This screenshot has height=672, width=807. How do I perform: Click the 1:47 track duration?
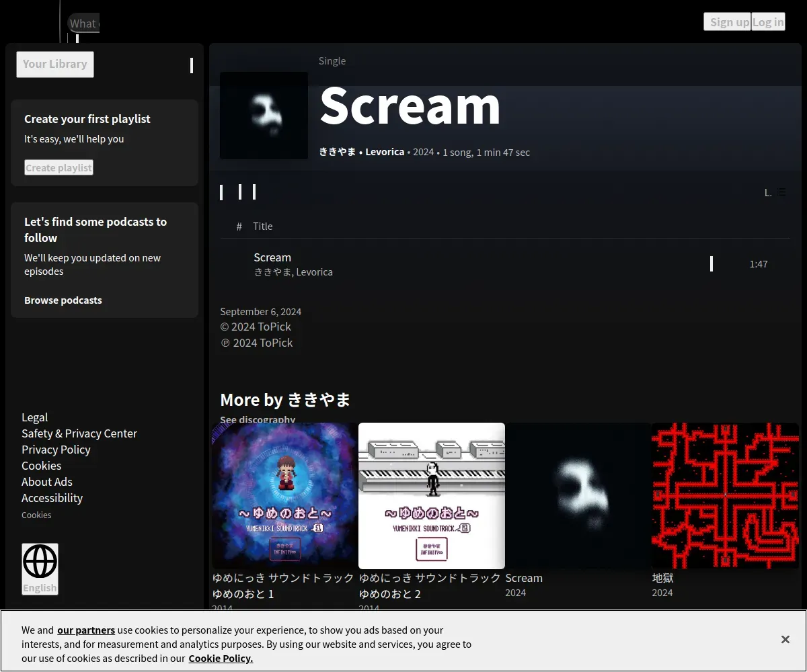[x=759, y=264]
